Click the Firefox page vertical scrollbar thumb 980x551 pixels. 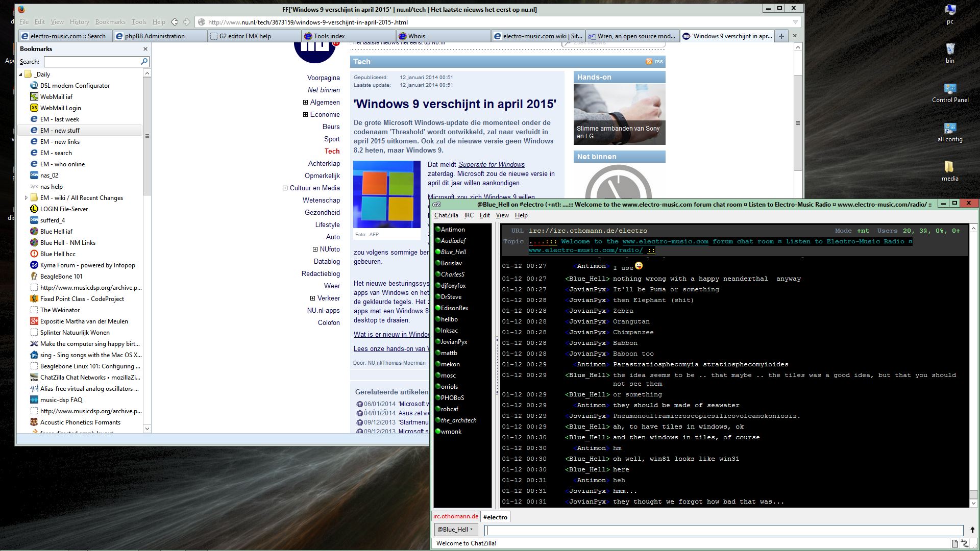pyautogui.click(x=798, y=123)
